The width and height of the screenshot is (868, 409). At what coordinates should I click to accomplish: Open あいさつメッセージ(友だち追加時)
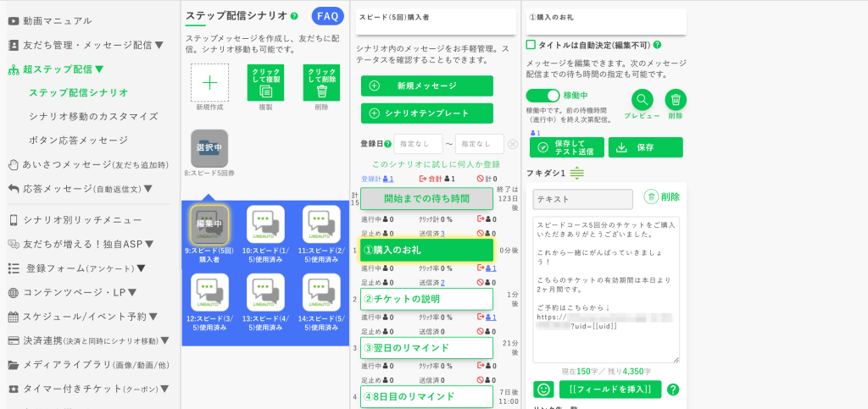click(88, 165)
